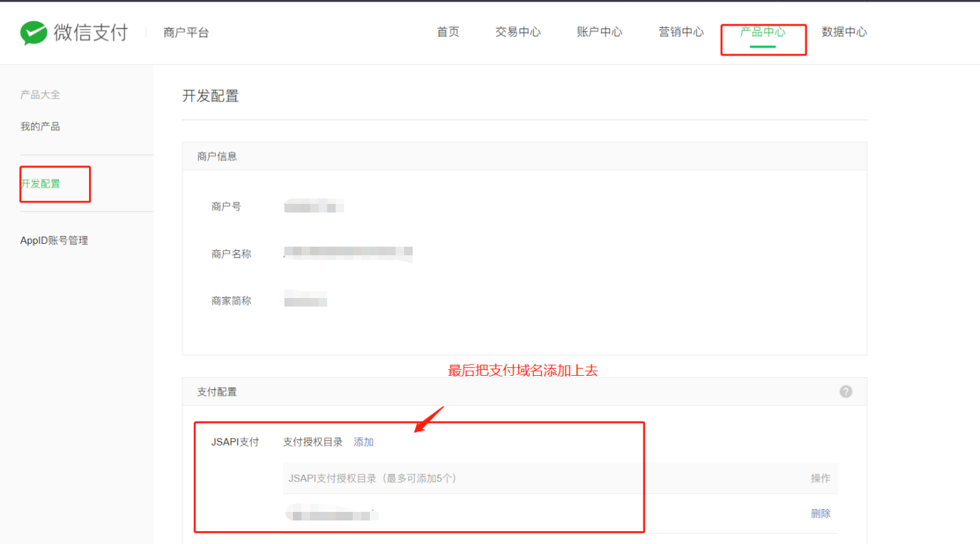Go to 首页 tab
The image size is (980, 544).
pos(448,32)
